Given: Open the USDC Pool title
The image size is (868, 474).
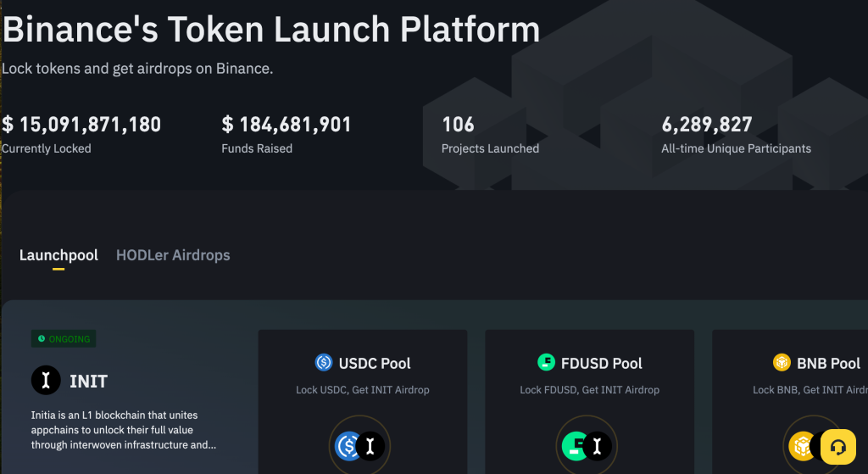Looking at the screenshot, I should click(x=375, y=363).
